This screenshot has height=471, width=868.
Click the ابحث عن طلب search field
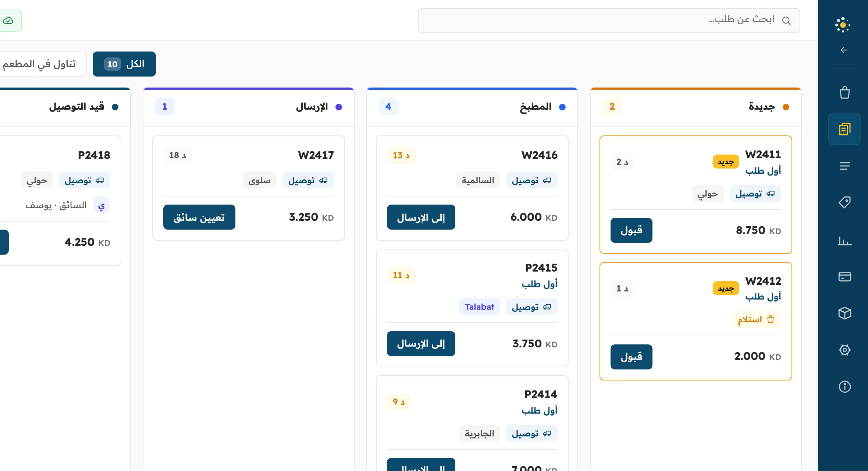tap(609, 21)
